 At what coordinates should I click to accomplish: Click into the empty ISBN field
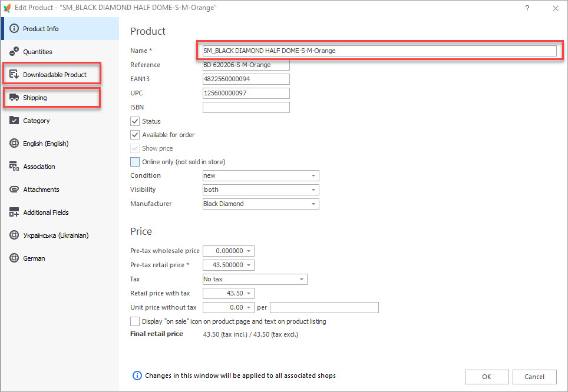click(246, 107)
